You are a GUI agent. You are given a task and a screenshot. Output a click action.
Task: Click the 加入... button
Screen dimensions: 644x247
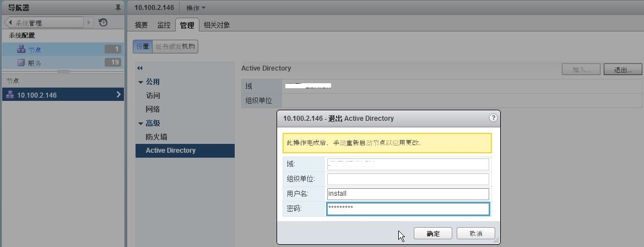click(581, 69)
